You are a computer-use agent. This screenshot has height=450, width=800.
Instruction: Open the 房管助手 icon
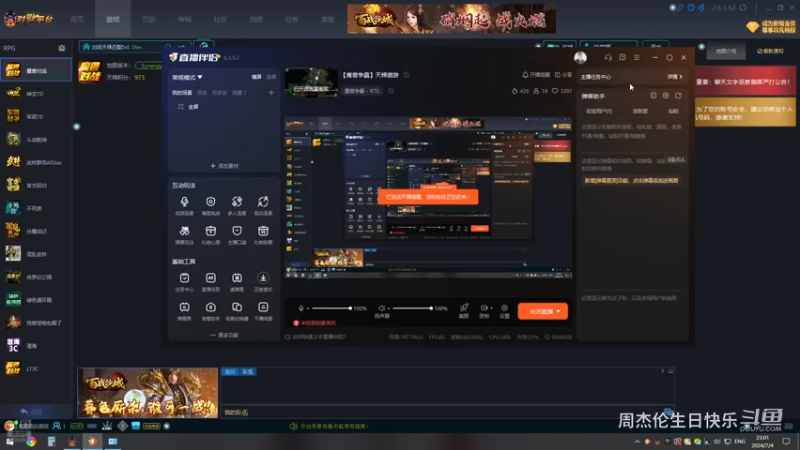click(210, 307)
